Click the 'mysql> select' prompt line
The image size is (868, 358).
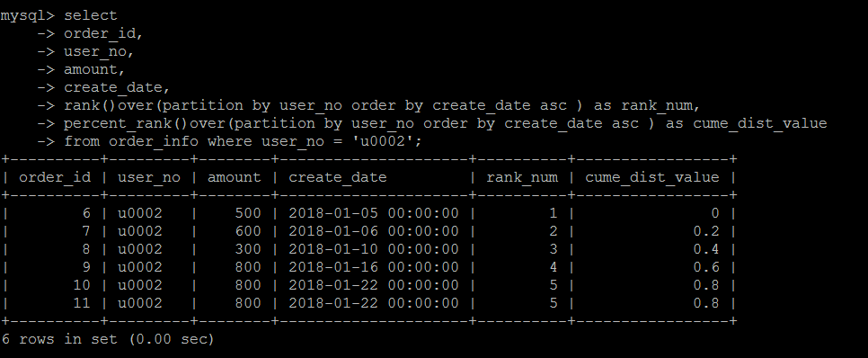tap(58, 15)
